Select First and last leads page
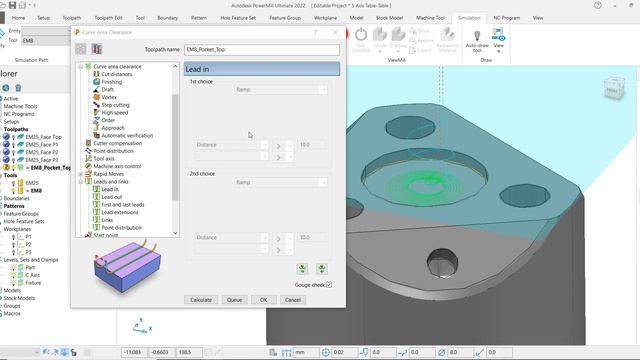This screenshot has height=360, width=640. 122,204
